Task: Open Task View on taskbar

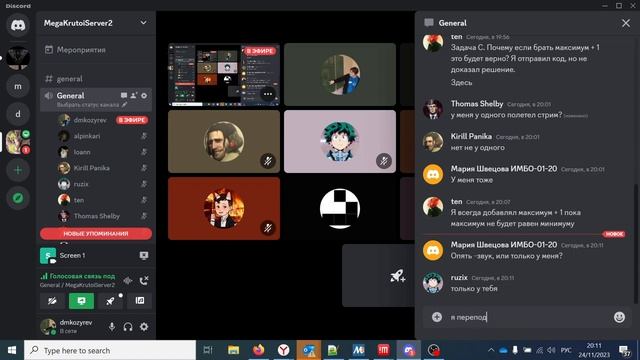Action: coord(208,350)
